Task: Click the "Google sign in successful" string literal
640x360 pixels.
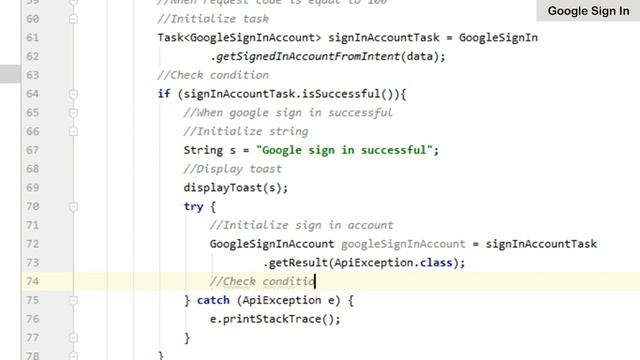Action: (x=344, y=150)
